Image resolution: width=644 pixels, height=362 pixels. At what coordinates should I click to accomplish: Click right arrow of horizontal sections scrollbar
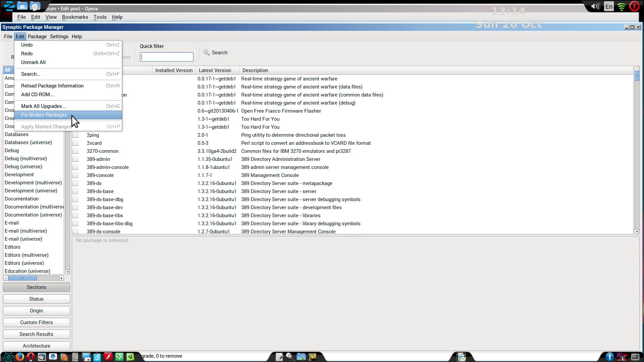point(61,278)
